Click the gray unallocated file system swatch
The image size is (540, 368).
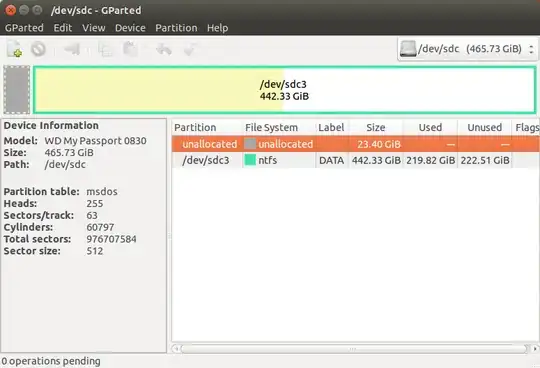250,144
